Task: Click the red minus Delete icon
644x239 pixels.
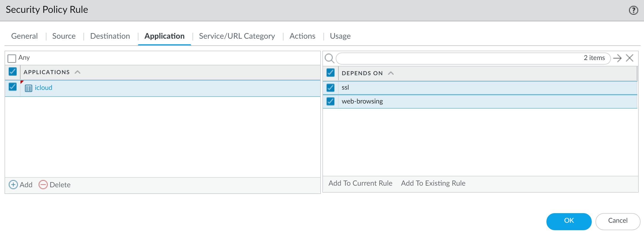Action: 43,185
